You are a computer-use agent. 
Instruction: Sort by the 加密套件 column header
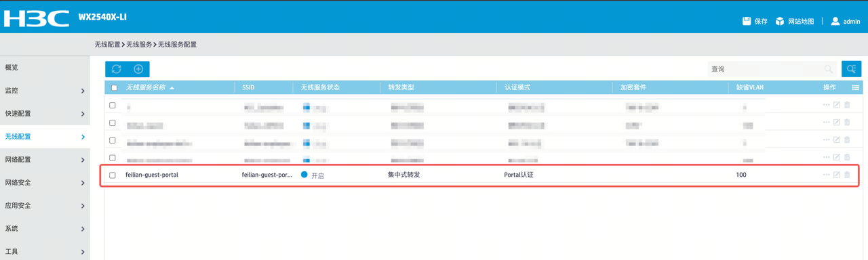(x=633, y=88)
